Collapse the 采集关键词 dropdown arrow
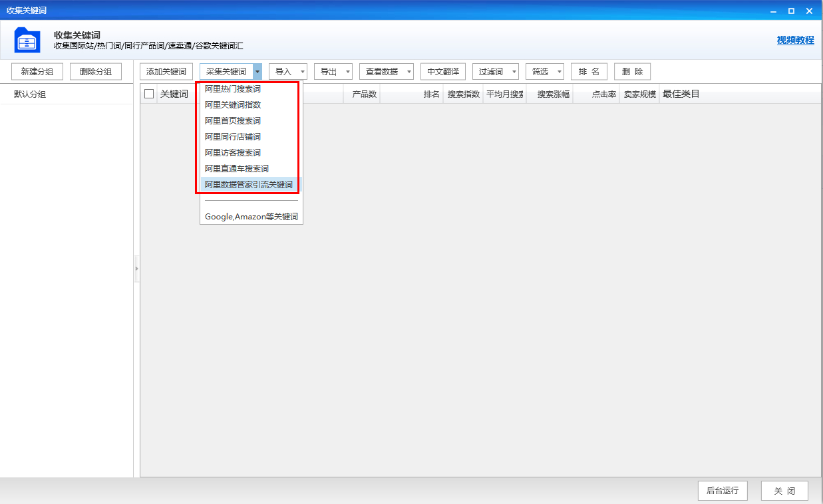The width and height of the screenshot is (823, 504). coord(257,72)
